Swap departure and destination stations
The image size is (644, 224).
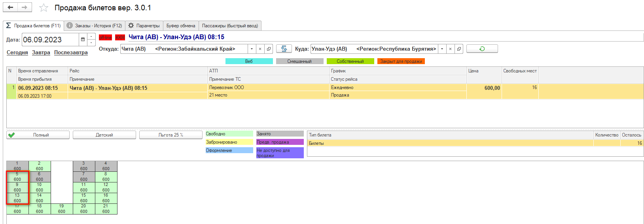[x=284, y=49]
